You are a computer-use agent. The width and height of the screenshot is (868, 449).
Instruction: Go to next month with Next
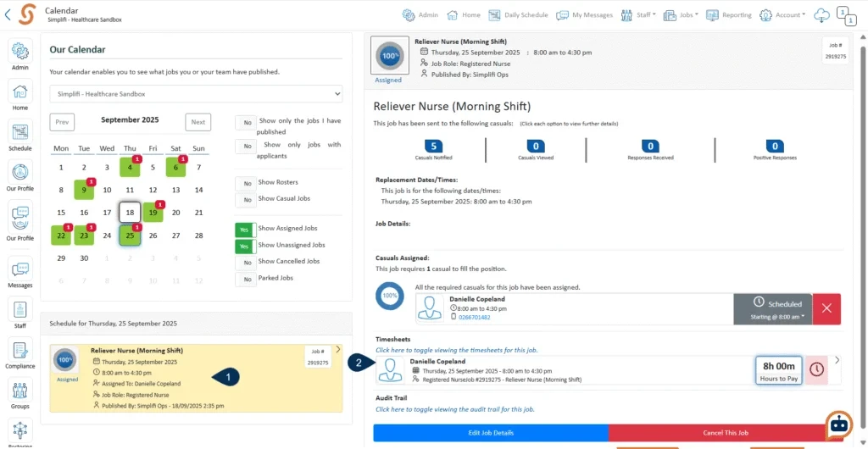[x=198, y=122]
